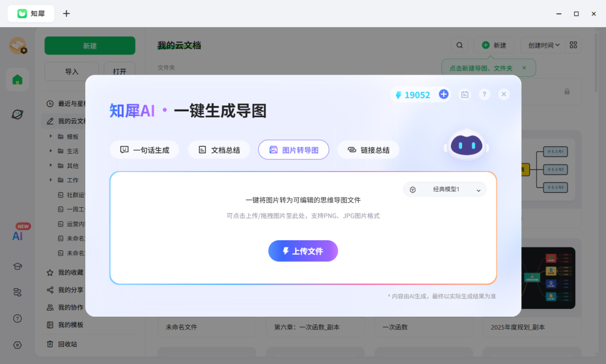
Task: Open the 运营内 document in tree
Action: [x=72, y=224]
